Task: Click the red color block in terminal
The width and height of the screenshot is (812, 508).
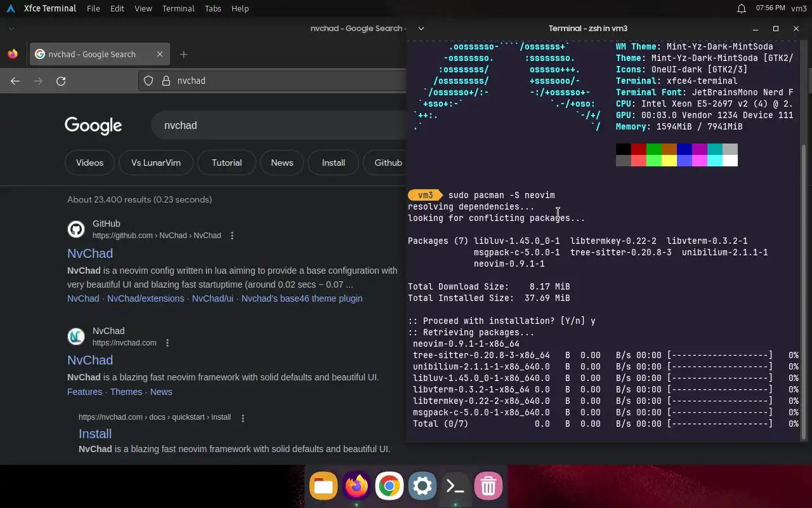Action: (x=639, y=149)
